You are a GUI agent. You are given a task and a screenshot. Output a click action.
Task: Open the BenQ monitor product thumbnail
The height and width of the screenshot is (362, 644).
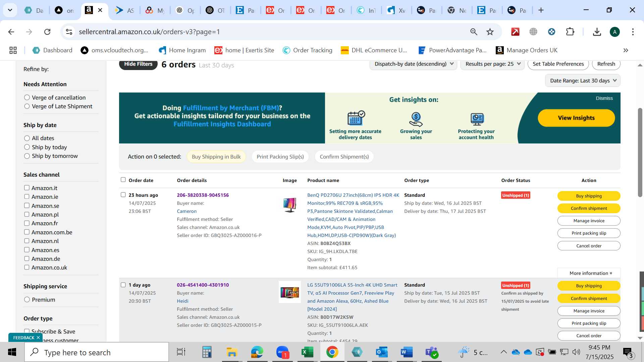[289, 205]
